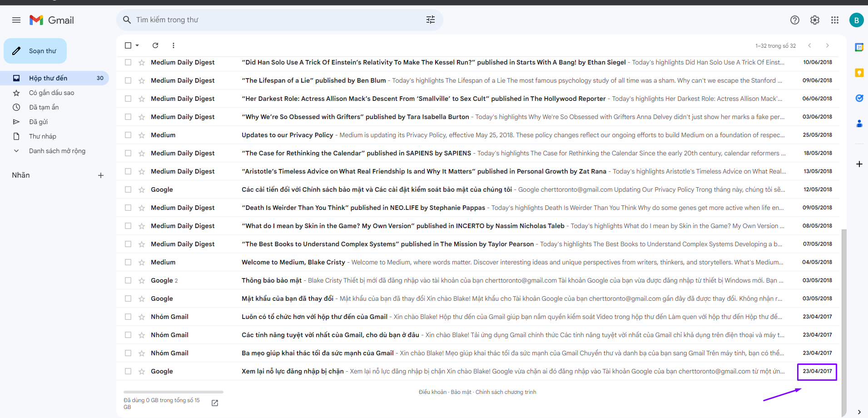
Task: Click the date 04/05/2018
Action: pos(817,262)
